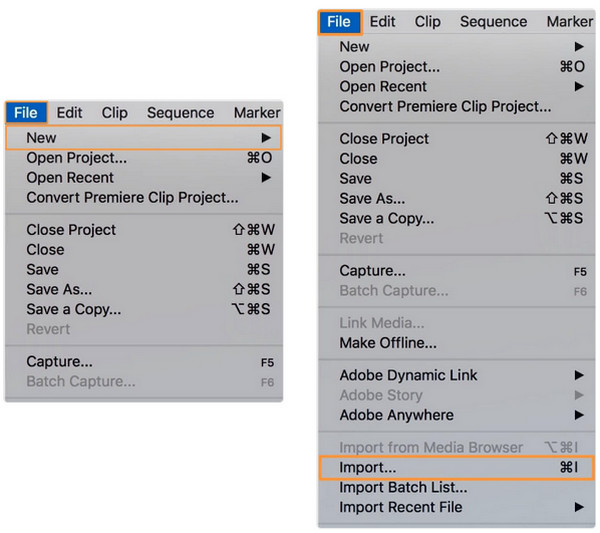This screenshot has width=600, height=533.
Task: Expand Import Recent File submenu
Action: pyautogui.click(x=457, y=507)
